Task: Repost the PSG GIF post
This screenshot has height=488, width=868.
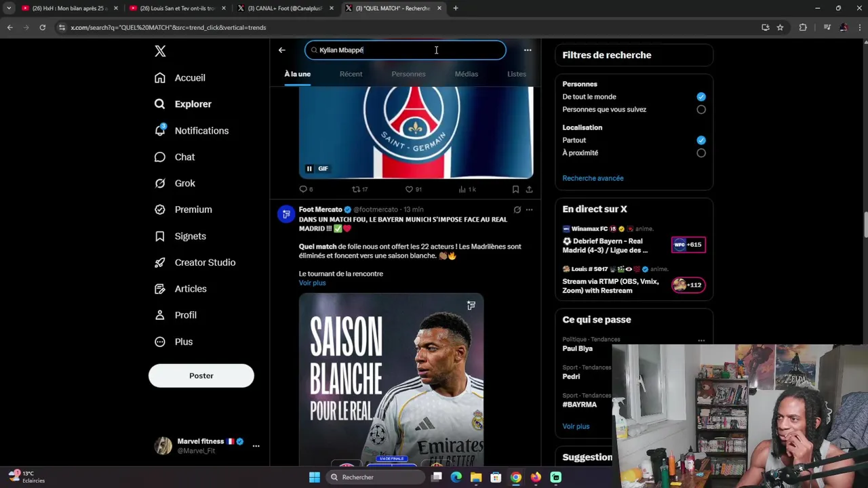Action: [x=359, y=189]
